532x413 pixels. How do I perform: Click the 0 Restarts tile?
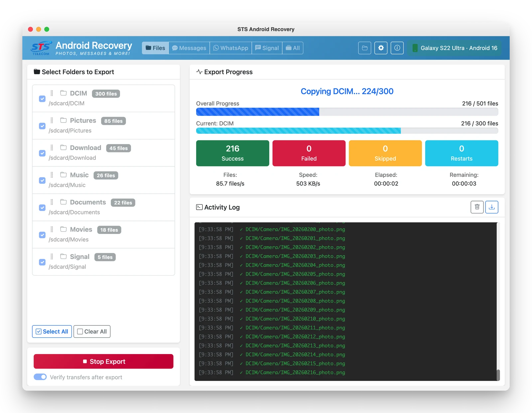(462, 153)
